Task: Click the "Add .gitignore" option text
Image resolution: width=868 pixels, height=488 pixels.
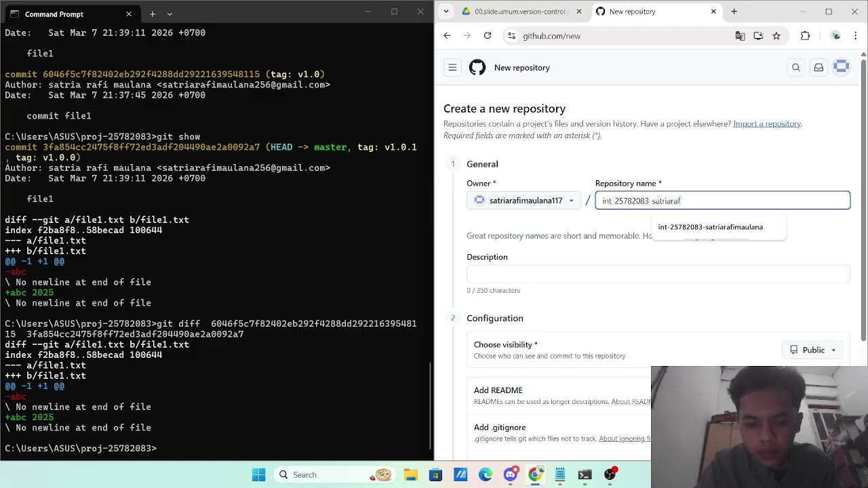Action: coord(500,428)
